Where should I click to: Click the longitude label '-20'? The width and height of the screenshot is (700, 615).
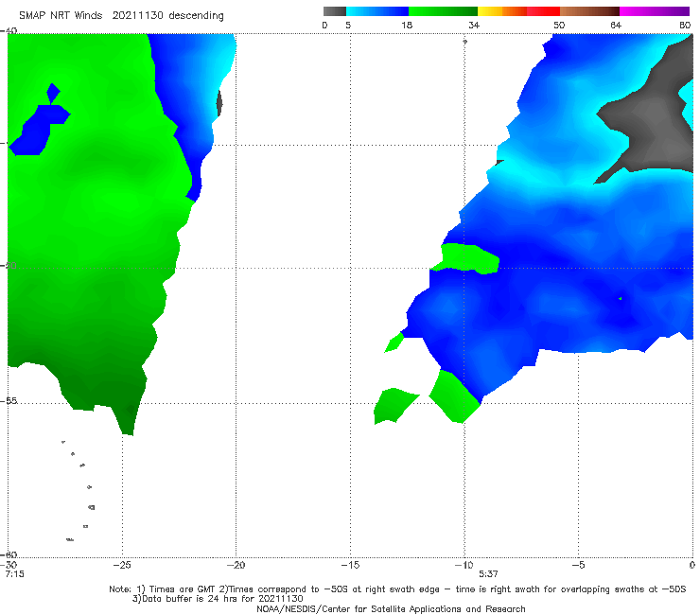click(236, 565)
